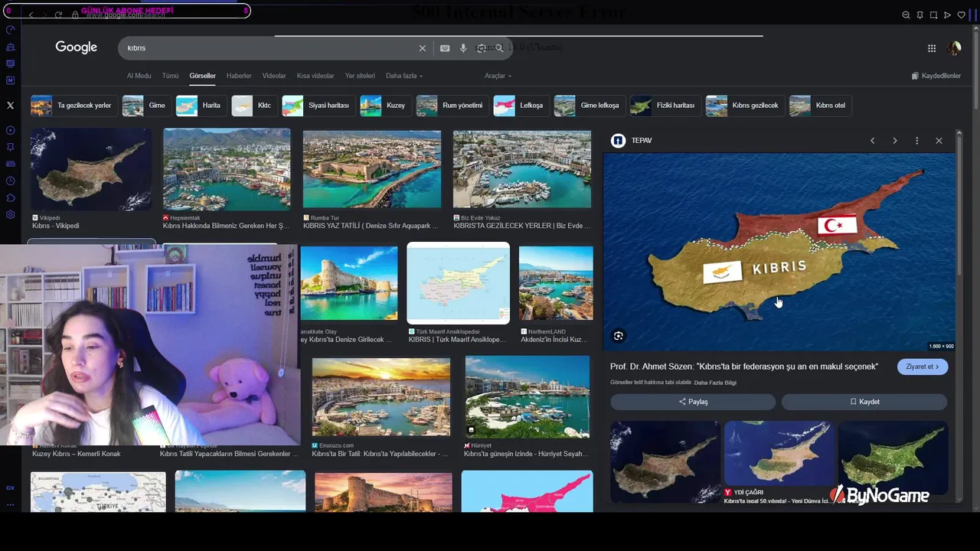This screenshot has width=980, height=551.
Task: Open the Kaydedilenler saved items link
Action: pos(936,76)
